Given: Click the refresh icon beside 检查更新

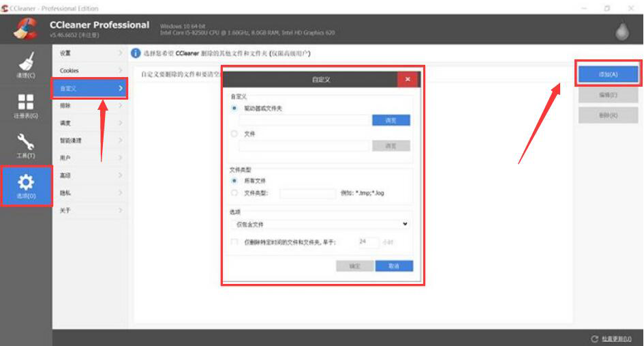Looking at the screenshot, I should click(594, 338).
